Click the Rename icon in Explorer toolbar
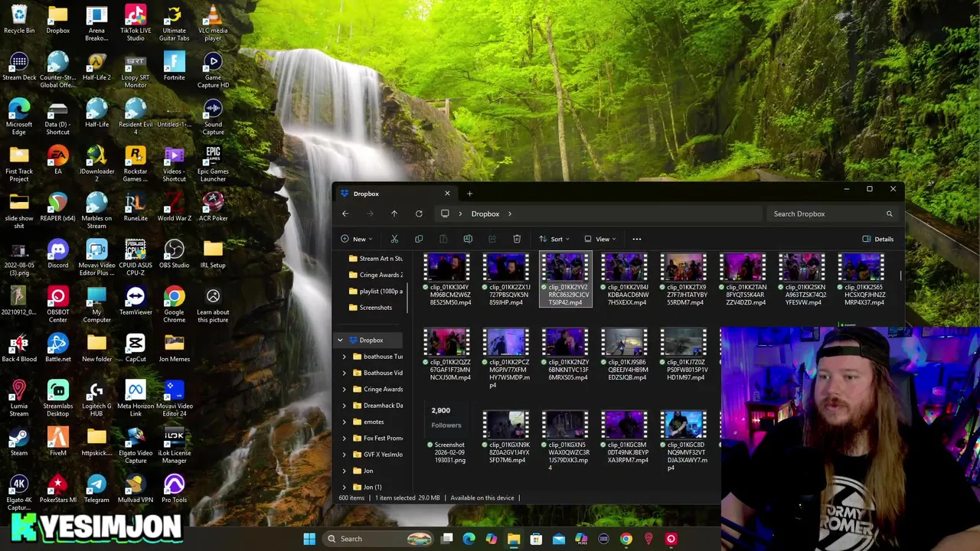This screenshot has height=551, width=980. pos(468,239)
